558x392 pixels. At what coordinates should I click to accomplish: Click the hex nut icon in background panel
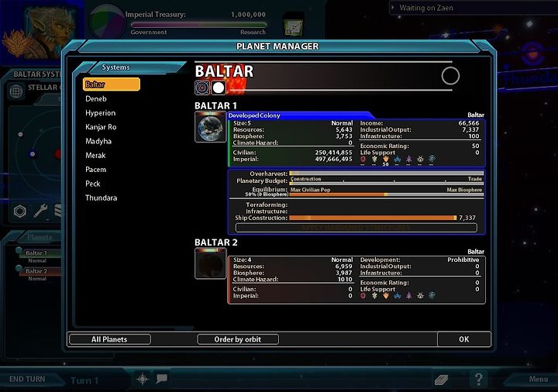20,211
